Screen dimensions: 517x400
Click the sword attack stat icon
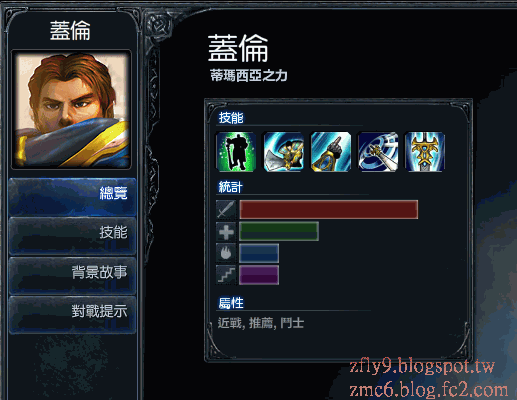click(226, 210)
